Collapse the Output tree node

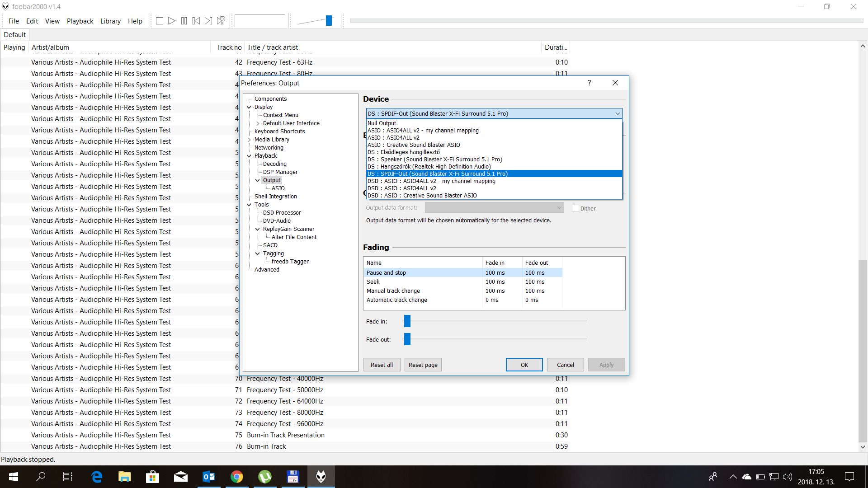coord(258,180)
